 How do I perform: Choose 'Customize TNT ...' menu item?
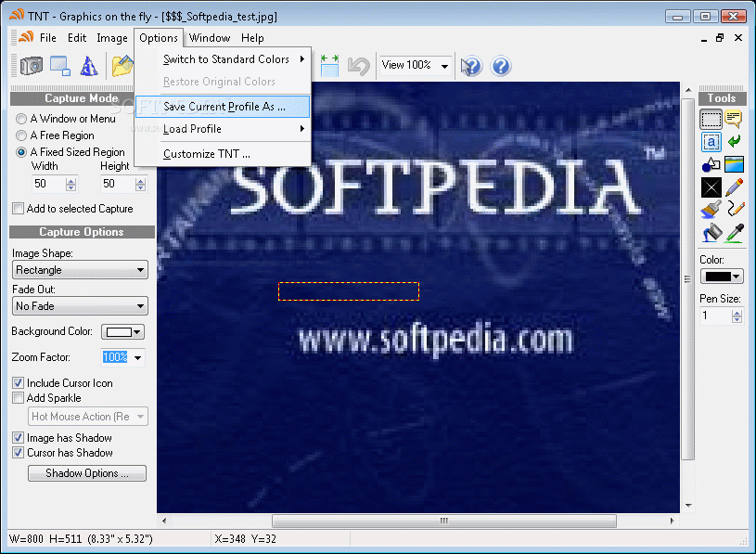tap(223, 154)
